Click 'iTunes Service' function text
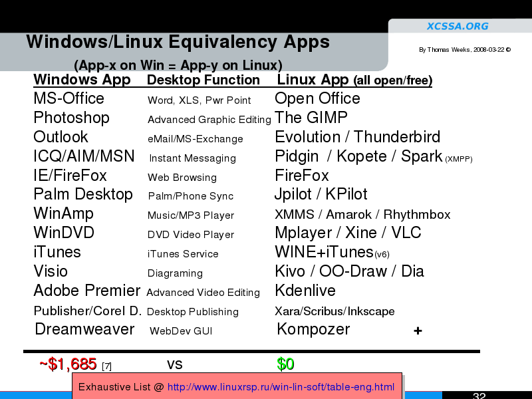532x399 pixels. coord(183,254)
